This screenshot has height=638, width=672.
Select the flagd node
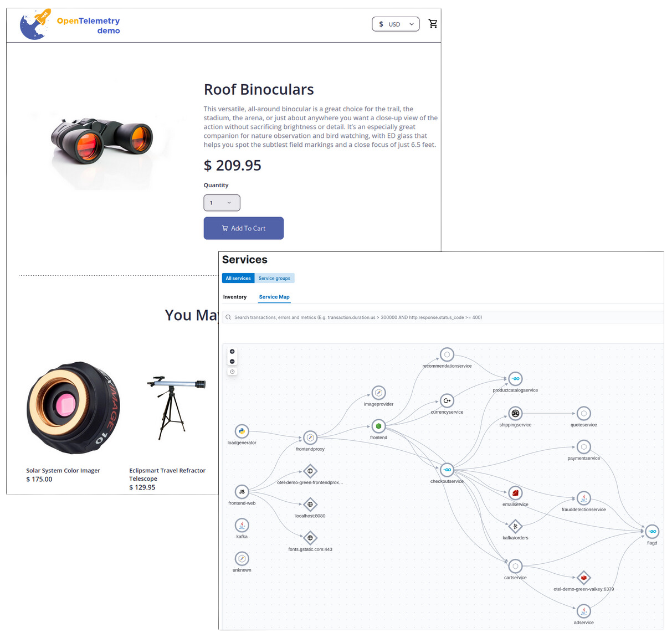(x=652, y=531)
